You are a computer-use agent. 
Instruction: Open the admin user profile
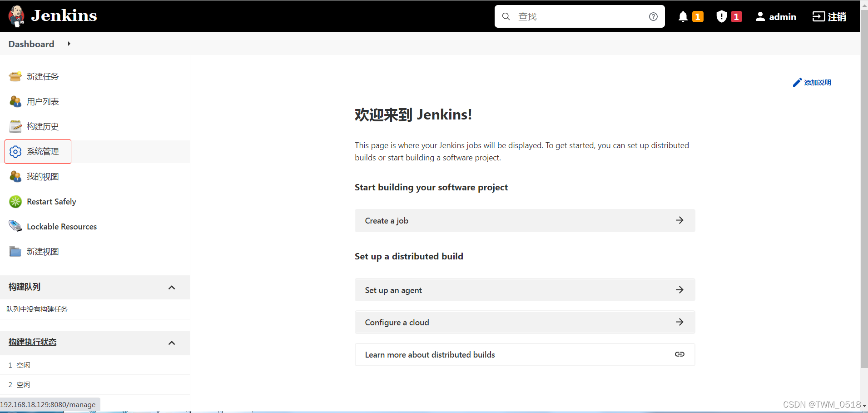pyautogui.click(x=776, y=17)
